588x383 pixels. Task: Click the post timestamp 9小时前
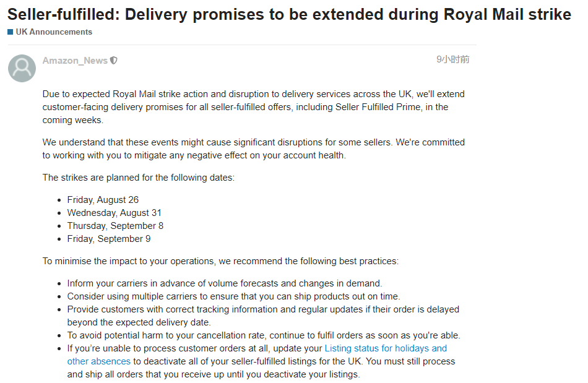click(452, 59)
